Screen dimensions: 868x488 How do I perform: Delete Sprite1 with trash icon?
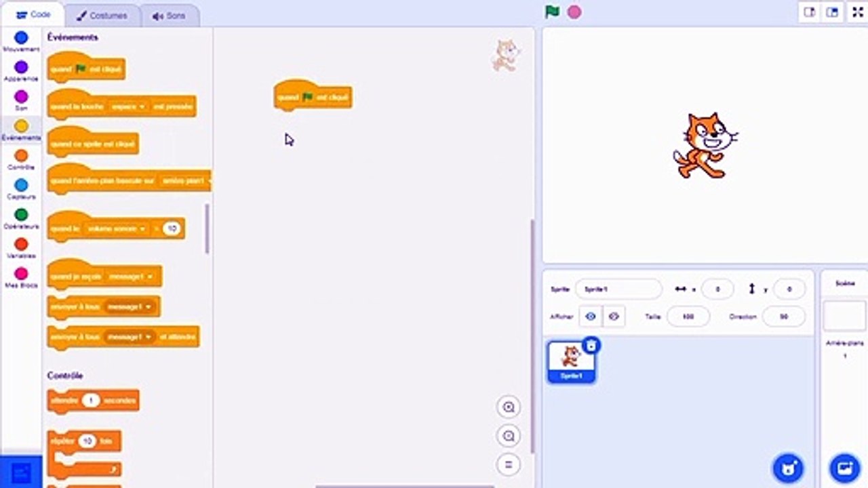click(x=591, y=346)
